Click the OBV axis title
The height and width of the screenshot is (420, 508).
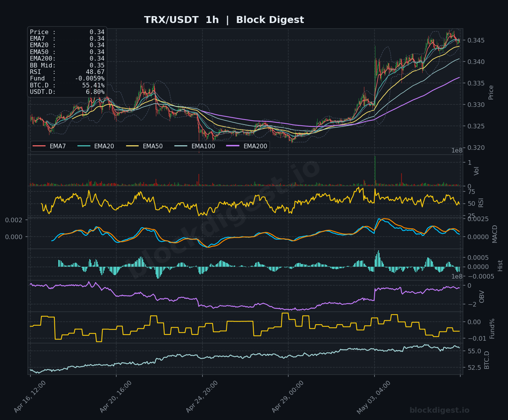click(x=482, y=297)
